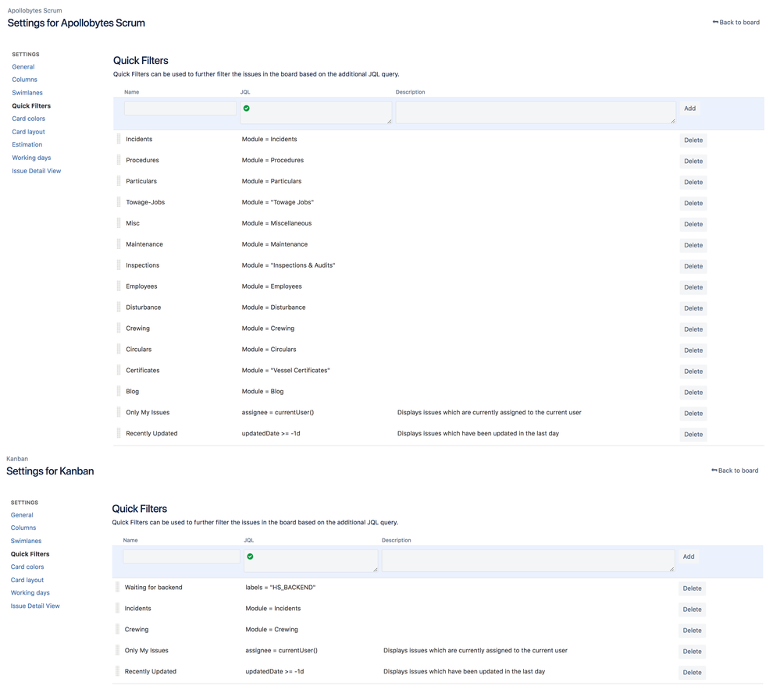
Task: Open Columns settings in Kanban sidebar
Action: click(x=23, y=528)
